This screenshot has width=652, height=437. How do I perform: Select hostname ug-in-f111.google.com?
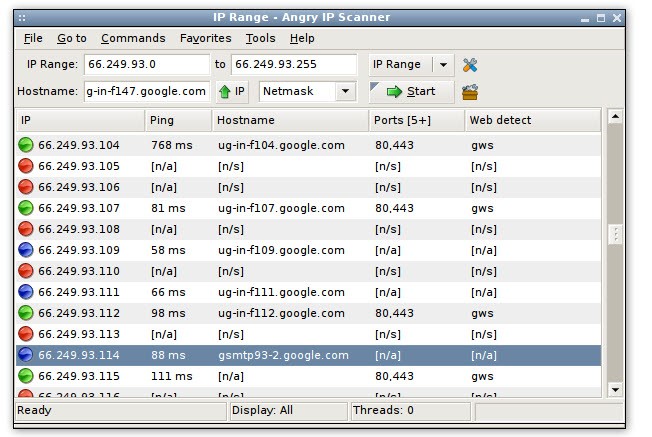pyautogui.click(x=282, y=292)
